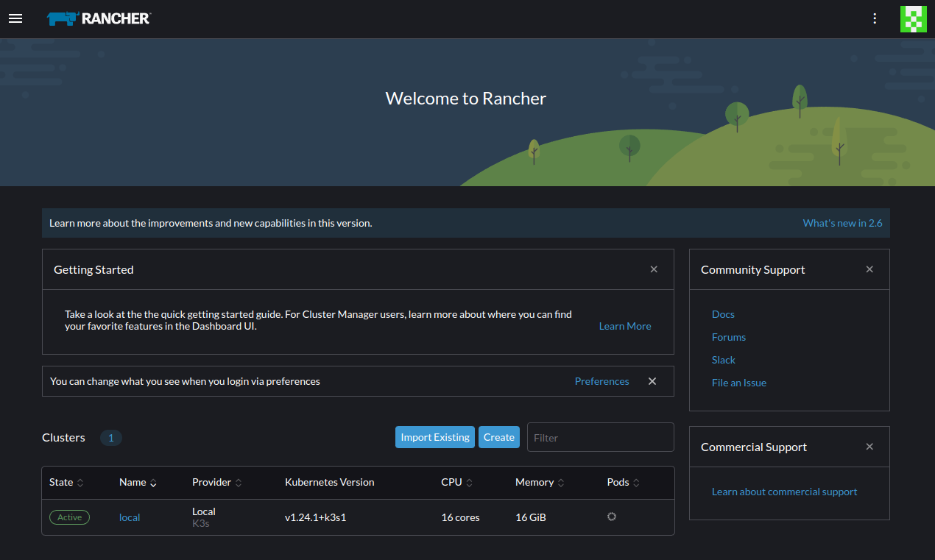Sort clusters by Pods column
Viewport: 935px width, 560px height.
point(624,483)
